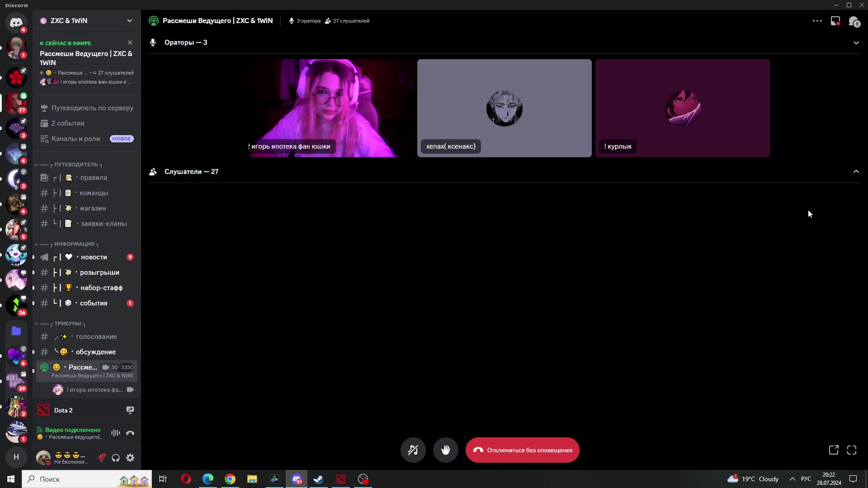Click user игорь ипотека in stage channel list

[x=93, y=389]
